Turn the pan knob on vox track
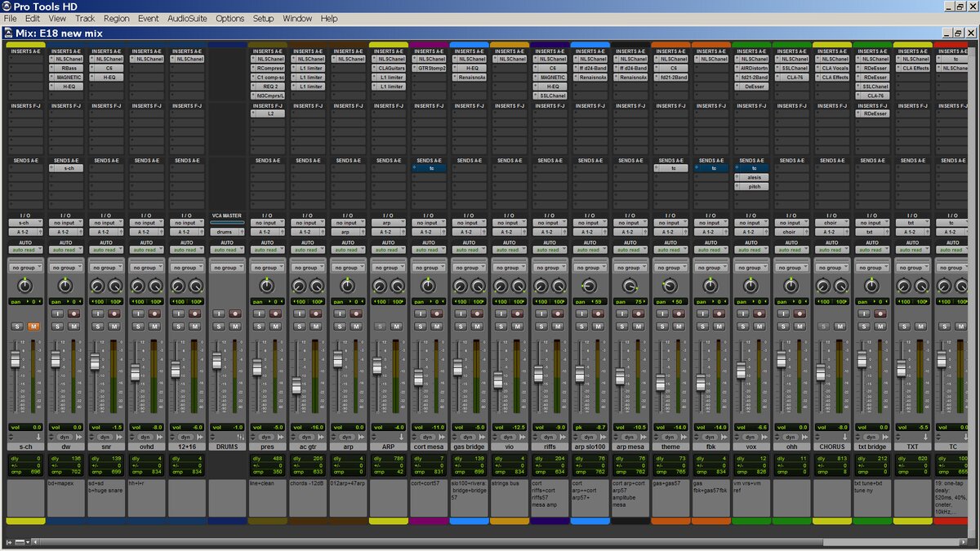Image resolution: width=980 pixels, height=551 pixels. 751,285
